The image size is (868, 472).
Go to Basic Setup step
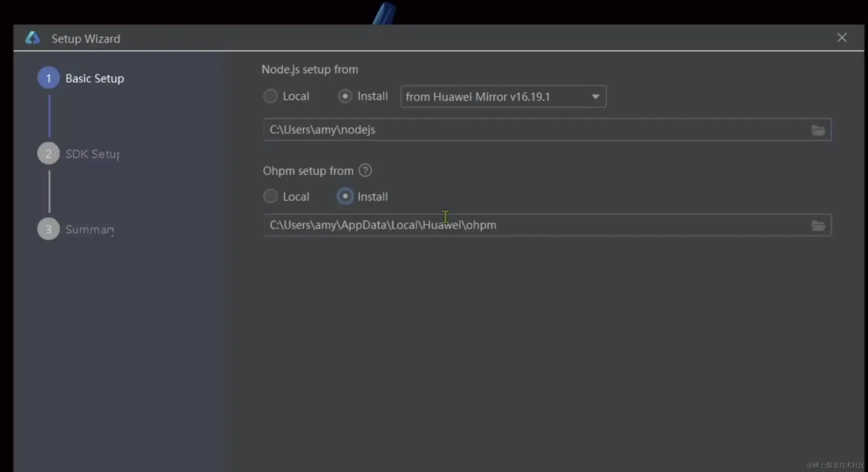click(x=94, y=78)
